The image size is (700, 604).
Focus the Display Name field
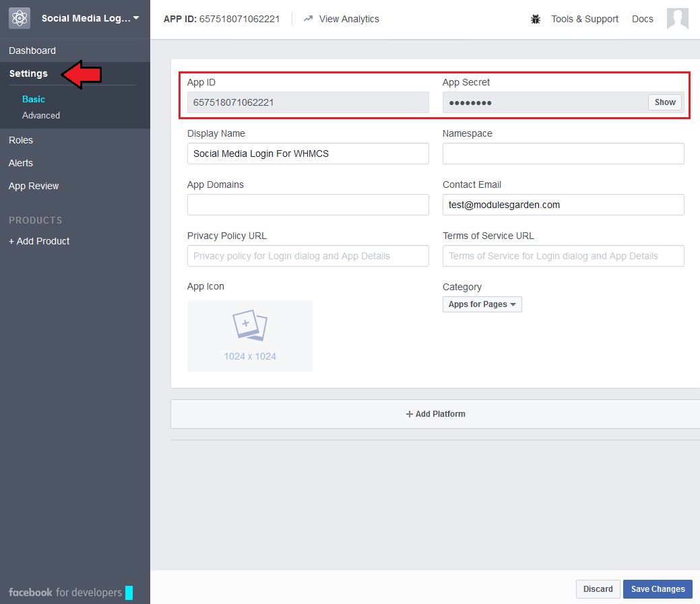308,154
